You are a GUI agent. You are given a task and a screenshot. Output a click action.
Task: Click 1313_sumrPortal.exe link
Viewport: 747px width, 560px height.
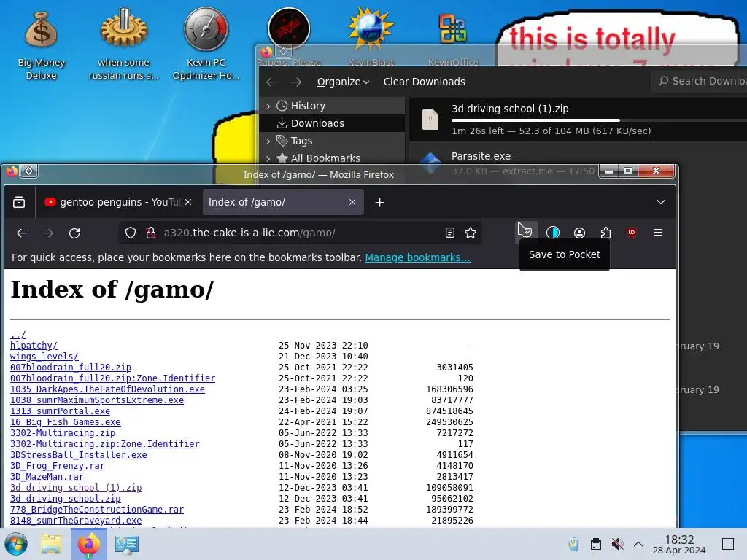(x=60, y=411)
